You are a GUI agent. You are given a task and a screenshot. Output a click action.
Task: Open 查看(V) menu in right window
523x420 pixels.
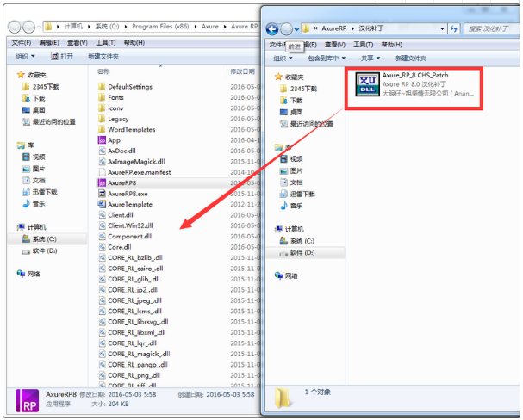point(335,45)
